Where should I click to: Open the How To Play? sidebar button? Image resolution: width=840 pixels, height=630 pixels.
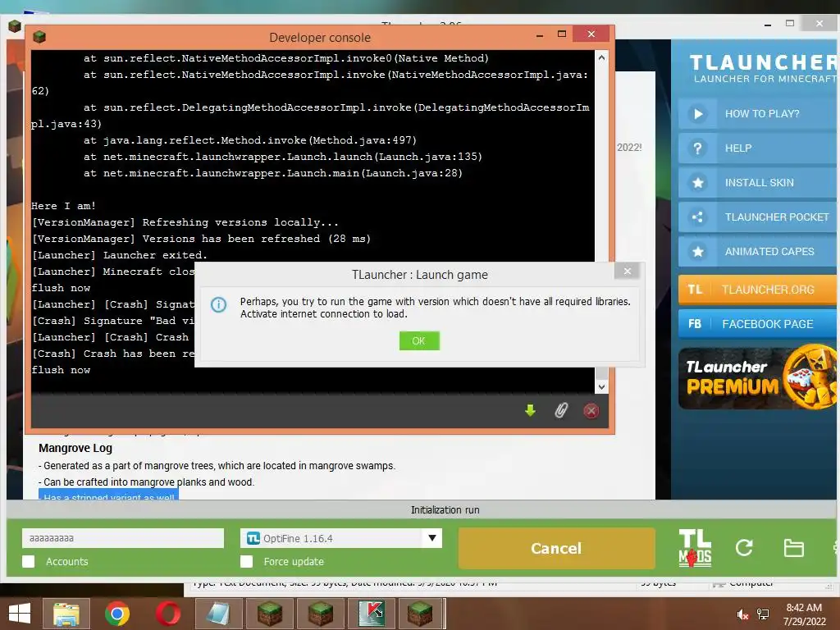757,113
